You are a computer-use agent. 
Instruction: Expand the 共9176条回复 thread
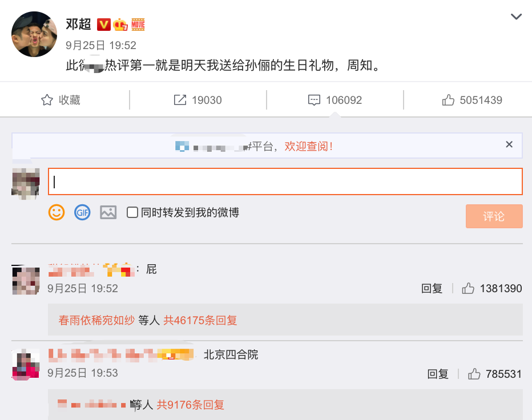[x=191, y=405]
